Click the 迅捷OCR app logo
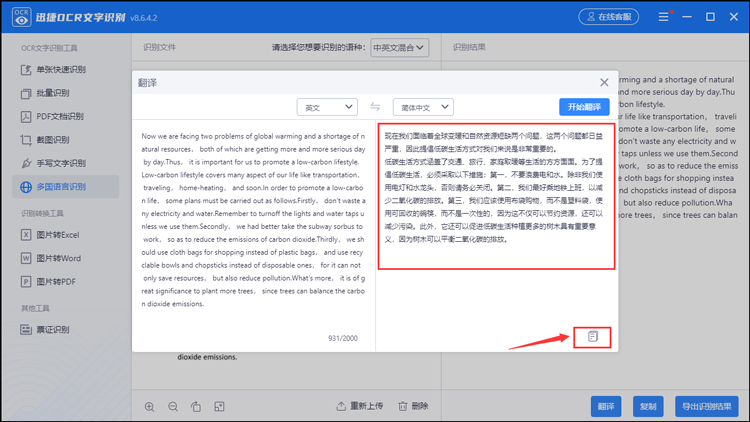Viewport: 750px width, 422px height. tap(22, 17)
